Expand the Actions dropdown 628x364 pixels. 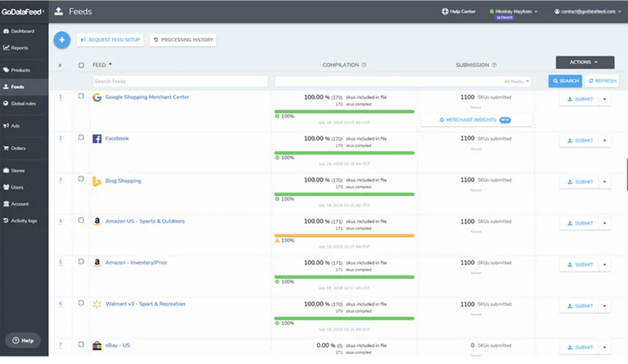[585, 62]
